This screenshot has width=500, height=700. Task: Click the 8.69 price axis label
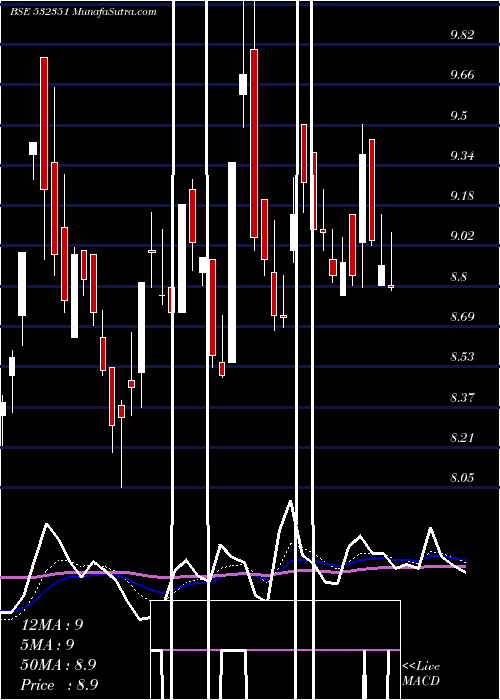click(462, 317)
